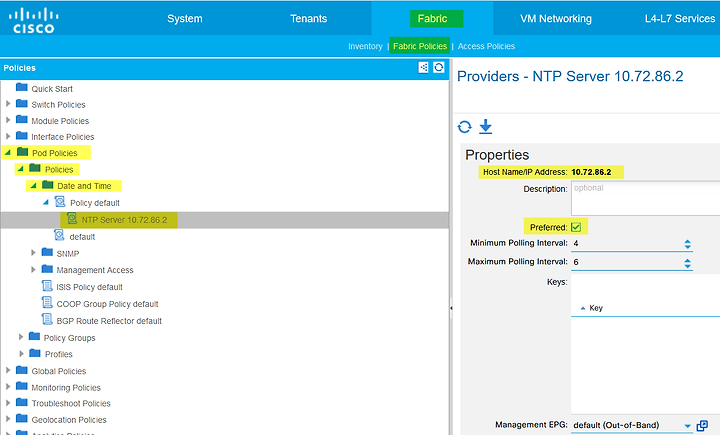The height and width of the screenshot is (435, 720).
Task: Click the Policy default policy icon
Action: [60, 202]
